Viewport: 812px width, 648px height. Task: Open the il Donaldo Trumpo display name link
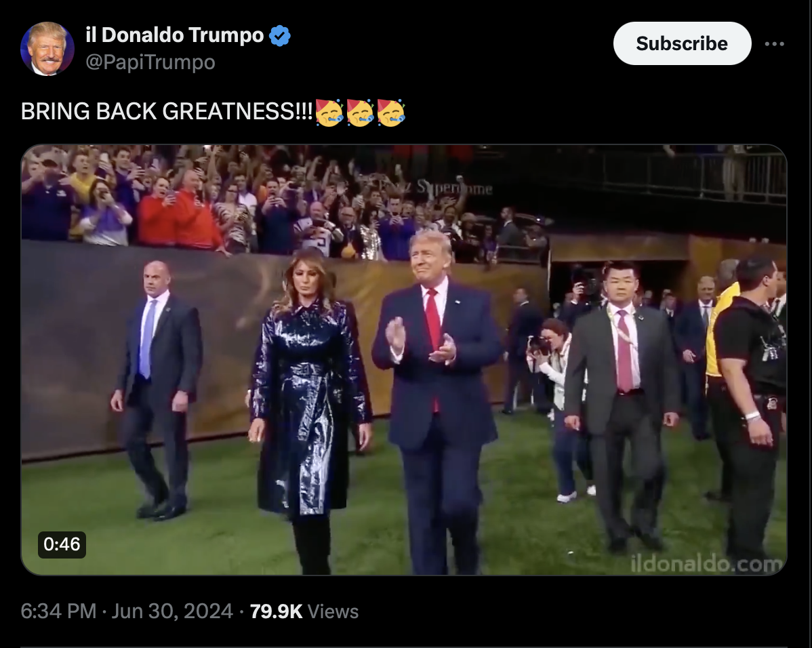pos(174,35)
